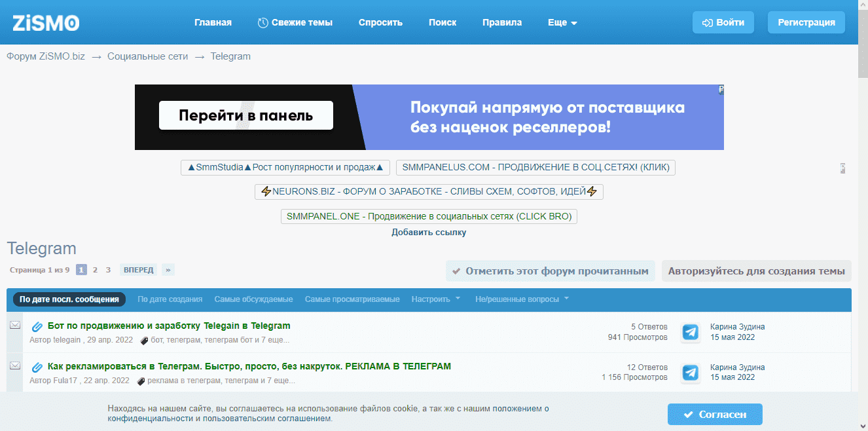
Task: Click paperclip icon of Telegain bot topic
Action: pyautogui.click(x=37, y=327)
